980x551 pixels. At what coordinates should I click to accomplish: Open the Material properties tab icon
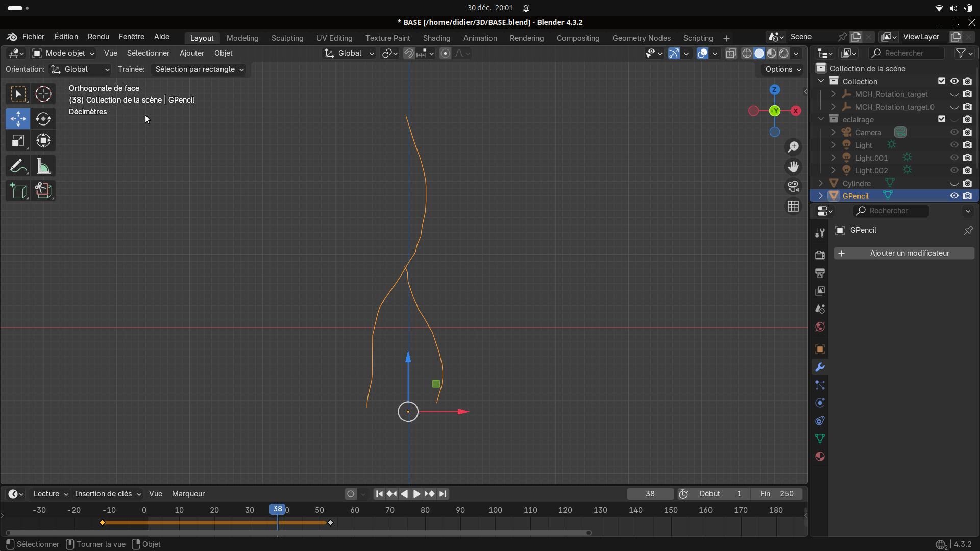click(x=820, y=457)
